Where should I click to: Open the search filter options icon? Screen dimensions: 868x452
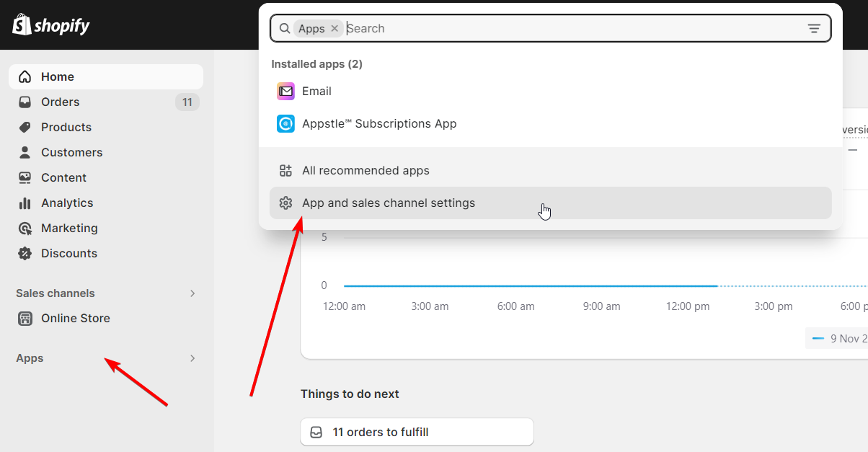click(x=814, y=28)
